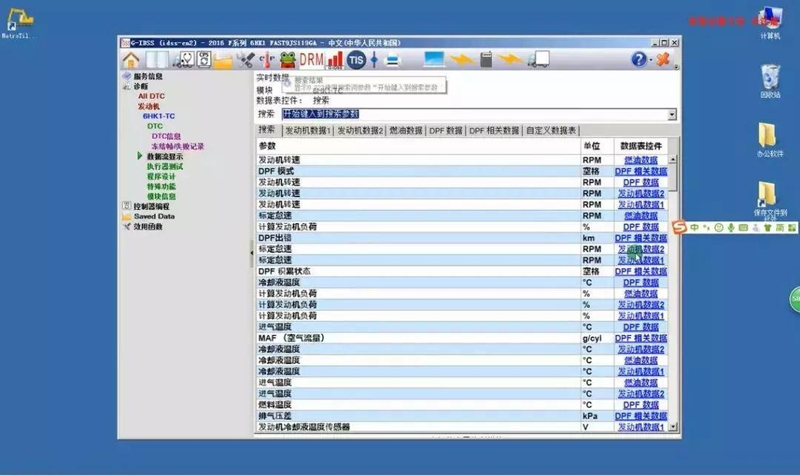Click the truck icon in toolbar
The height and width of the screenshot is (476, 800).
click(x=539, y=61)
